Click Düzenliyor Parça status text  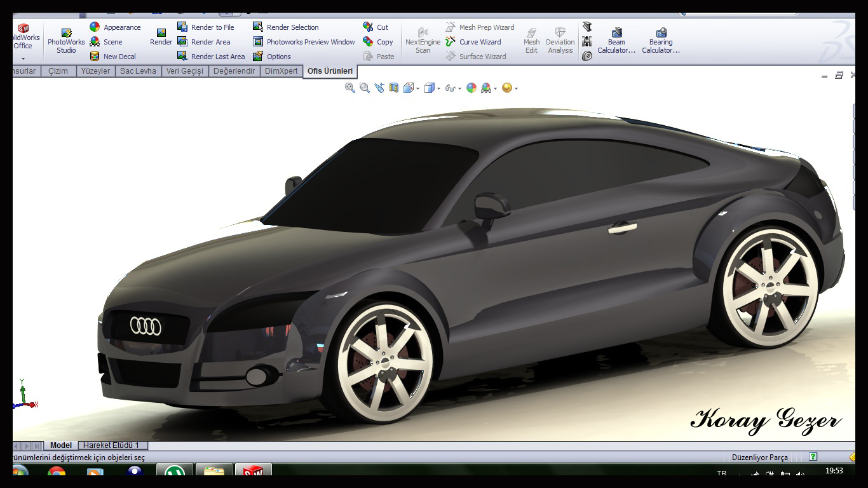pyautogui.click(x=759, y=457)
